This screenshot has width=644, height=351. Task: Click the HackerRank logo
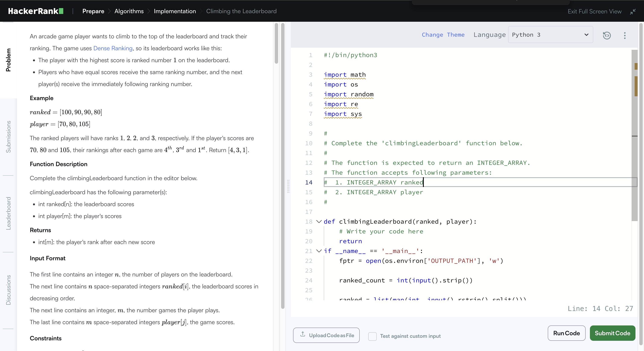pyautogui.click(x=36, y=11)
